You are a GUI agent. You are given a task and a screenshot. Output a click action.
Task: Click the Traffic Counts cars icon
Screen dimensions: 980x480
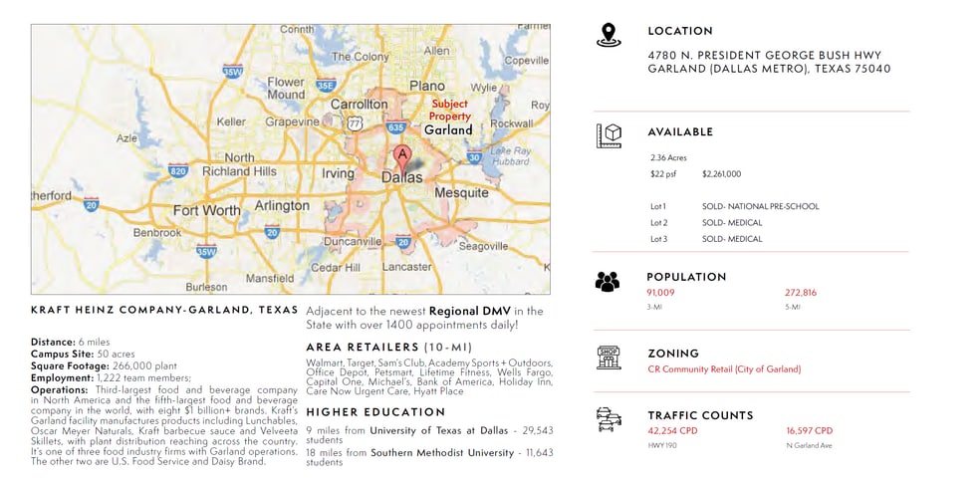tap(608, 419)
